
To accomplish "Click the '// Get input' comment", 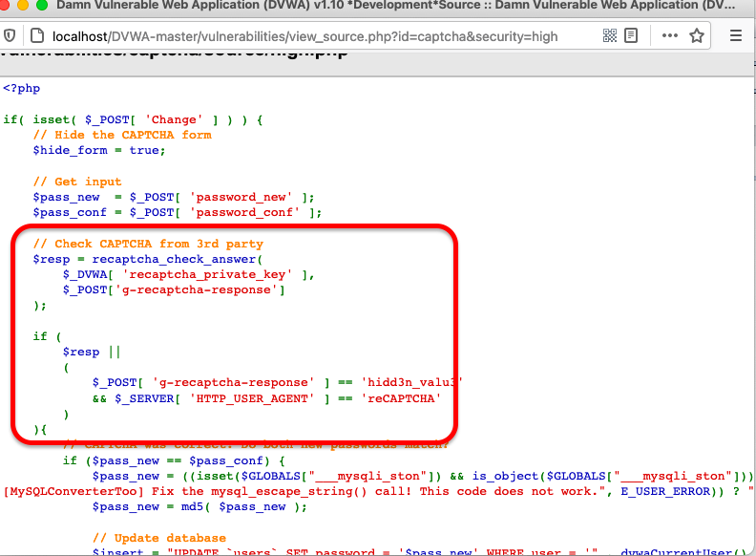I will pyautogui.click(x=77, y=182).
